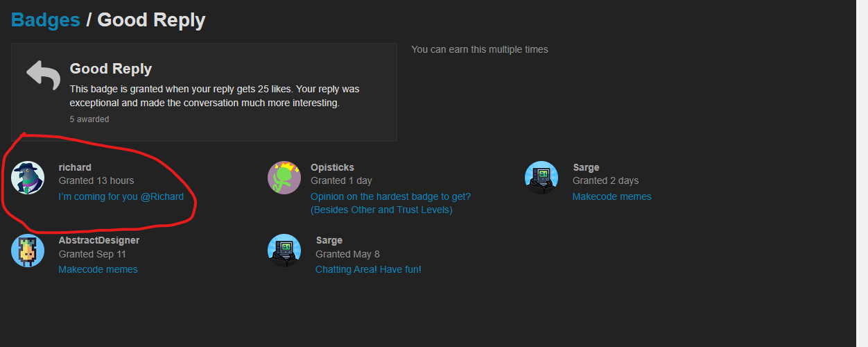The height and width of the screenshot is (347, 868).
Task: Click Opisticks' green avatar
Action: 284,178
